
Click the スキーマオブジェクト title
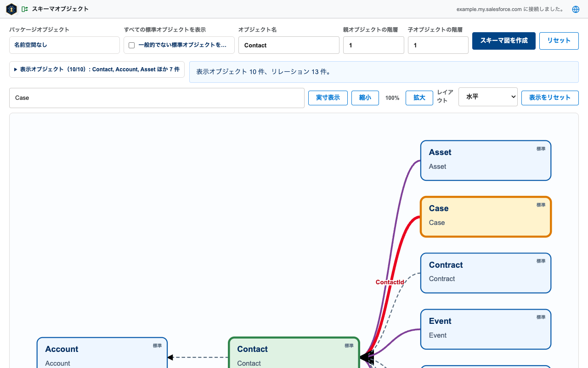(x=60, y=9)
